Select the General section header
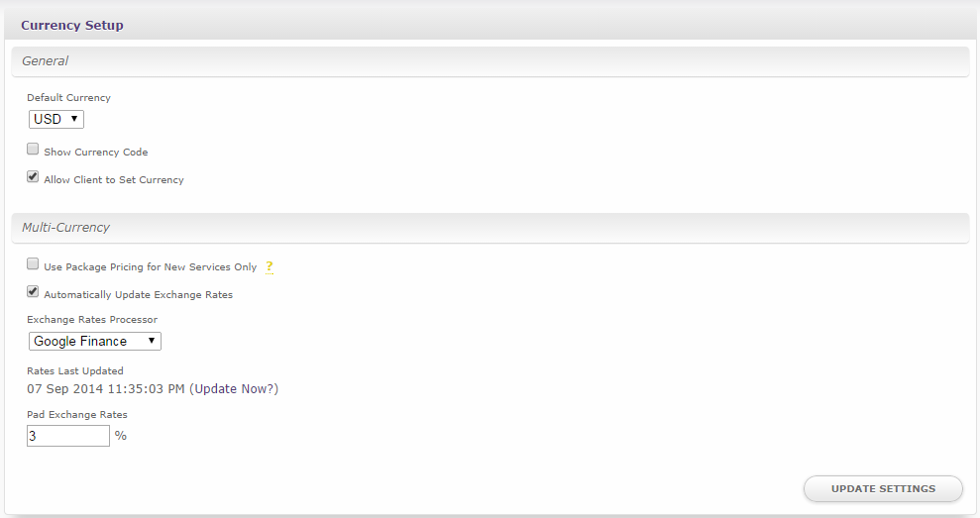This screenshot has width=980, height=518. click(490, 61)
